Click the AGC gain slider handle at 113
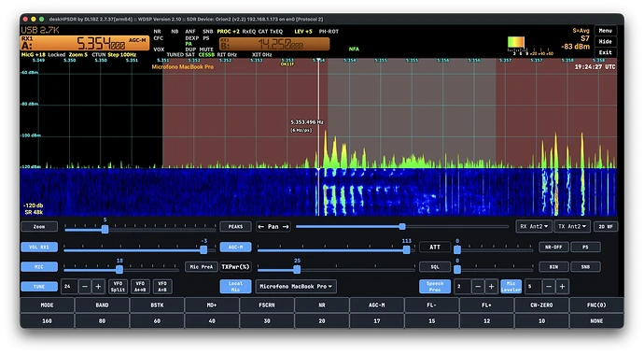Image resolution: width=644 pixels, height=354 pixels. click(406, 249)
